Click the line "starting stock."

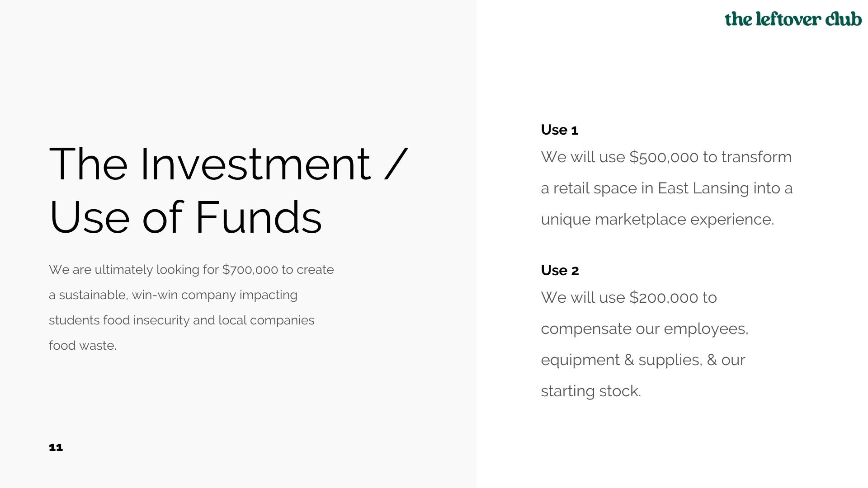pos(591,391)
